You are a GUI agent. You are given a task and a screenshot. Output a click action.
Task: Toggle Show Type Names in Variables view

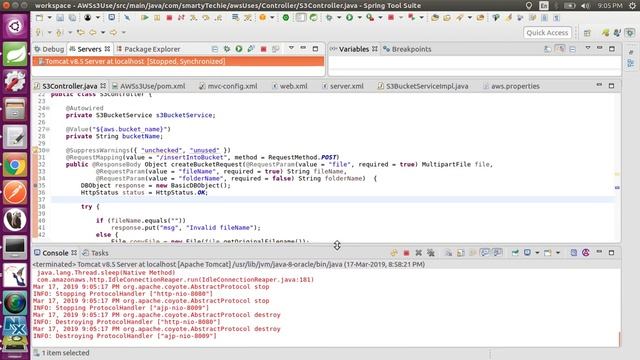click(548, 49)
